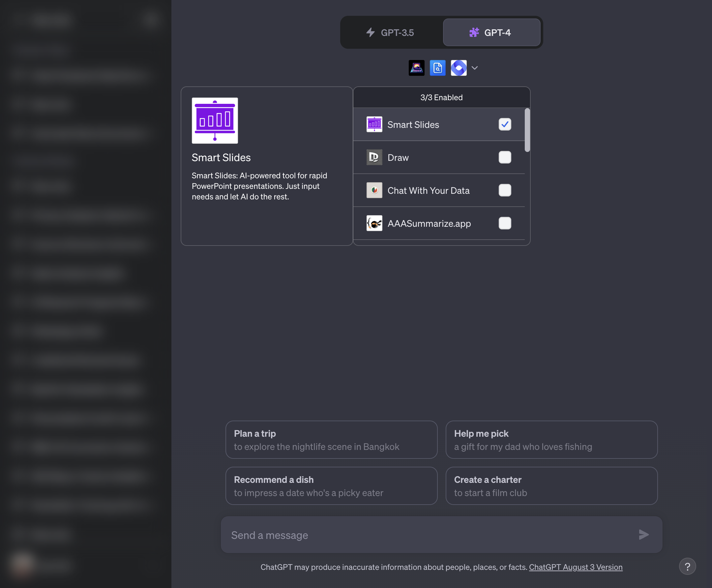Enable the Draw plugin checkbox
This screenshot has width=712, height=588.
[505, 158]
